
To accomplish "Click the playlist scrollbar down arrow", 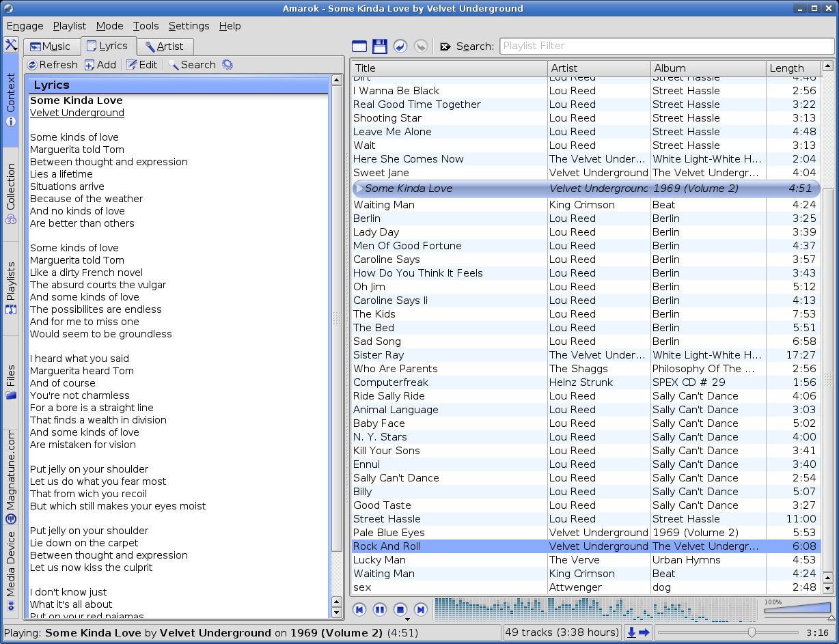I will click(828, 588).
